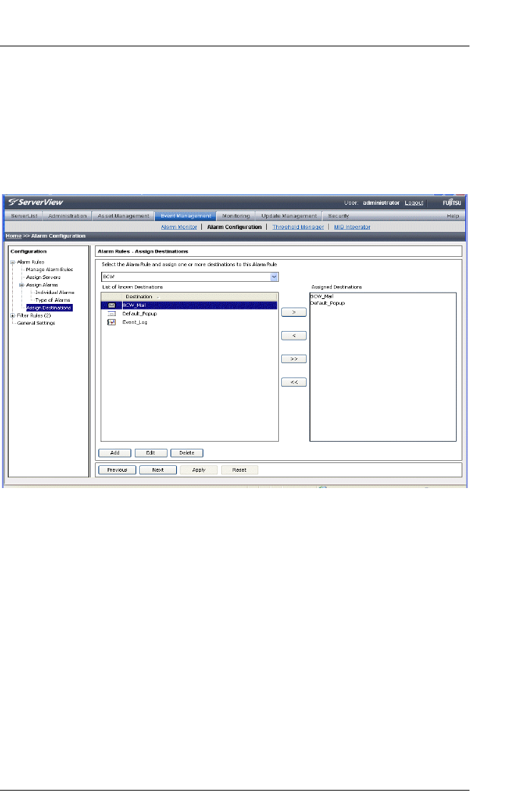
Task: Select the Event Management tab
Action: click(x=186, y=216)
